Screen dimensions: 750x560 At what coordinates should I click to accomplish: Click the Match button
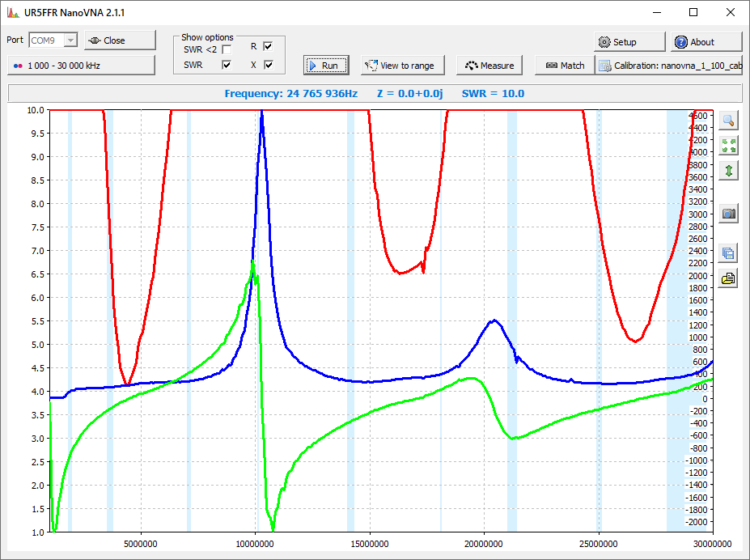564,66
